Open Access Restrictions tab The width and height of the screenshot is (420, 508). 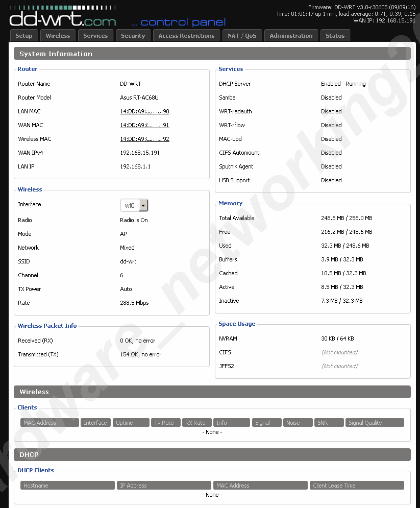point(186,36)
